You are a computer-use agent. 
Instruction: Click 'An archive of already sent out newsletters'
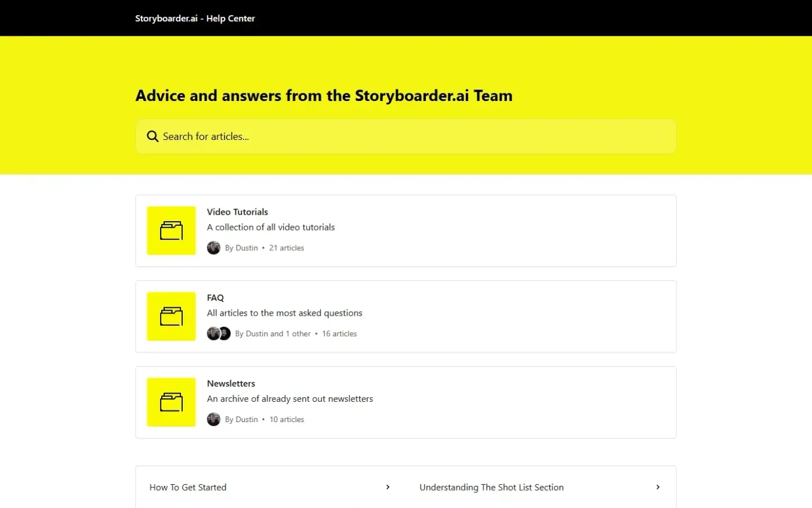click(x=290, y=399)
